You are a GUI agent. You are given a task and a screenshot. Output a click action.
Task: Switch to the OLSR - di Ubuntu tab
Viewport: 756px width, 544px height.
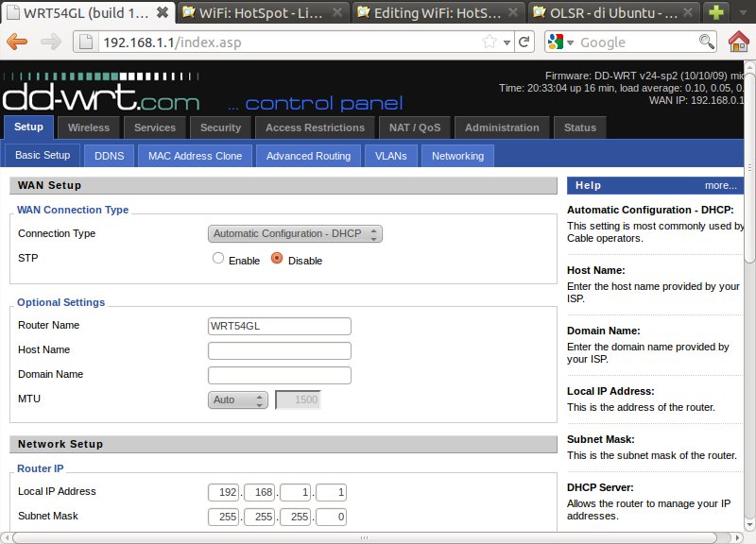click(x=614, y=12)
